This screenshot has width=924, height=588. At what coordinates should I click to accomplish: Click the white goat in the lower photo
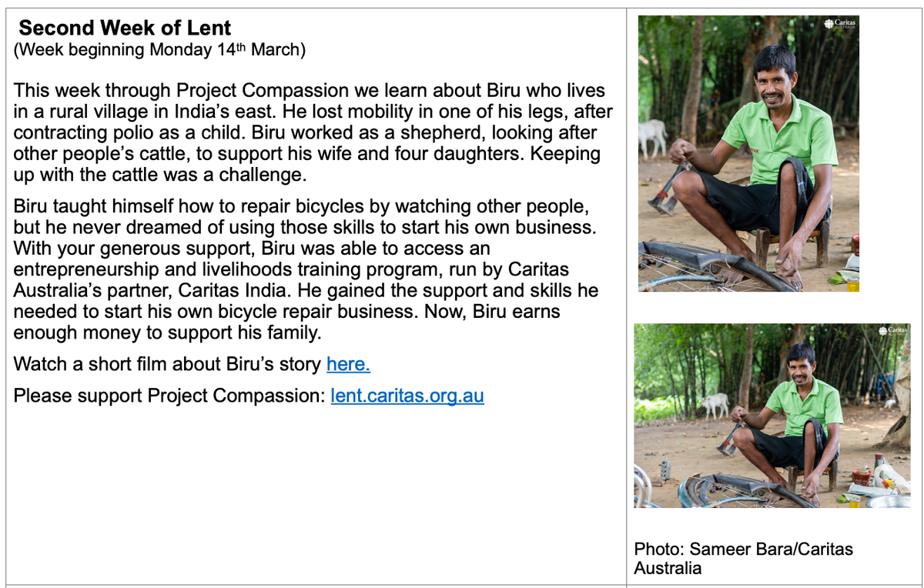pos(715,405)
